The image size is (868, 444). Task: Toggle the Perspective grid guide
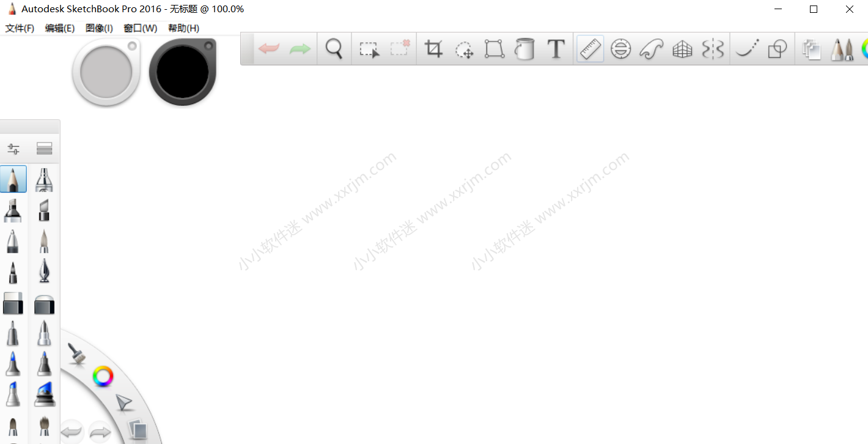coord(682,49)
